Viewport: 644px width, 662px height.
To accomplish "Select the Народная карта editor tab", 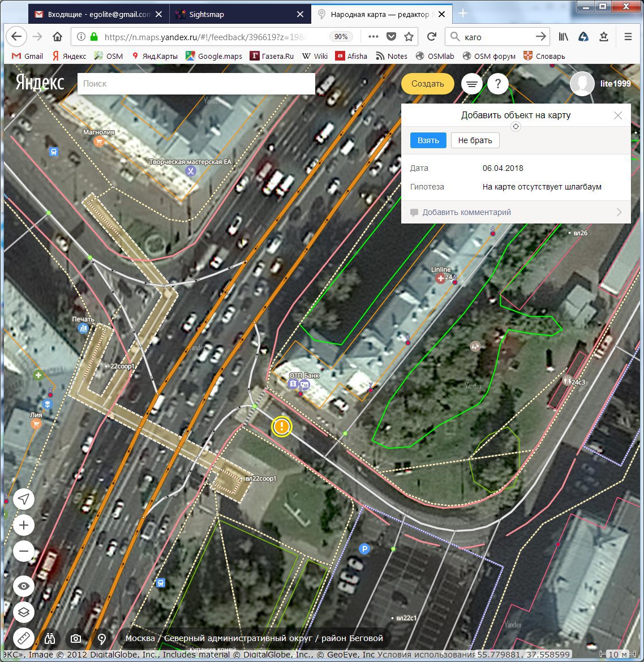I will (x=381, y=14).
